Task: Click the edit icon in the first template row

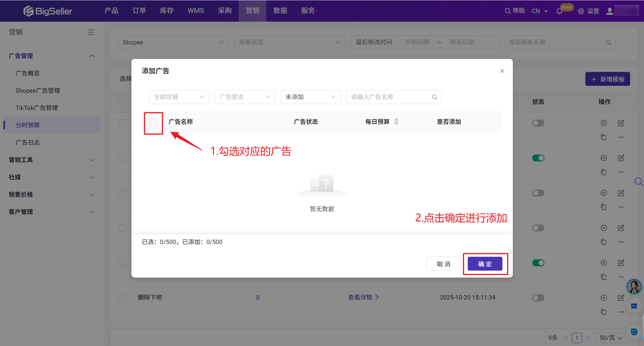Action: pyautogui.click(x=621, y=123)
